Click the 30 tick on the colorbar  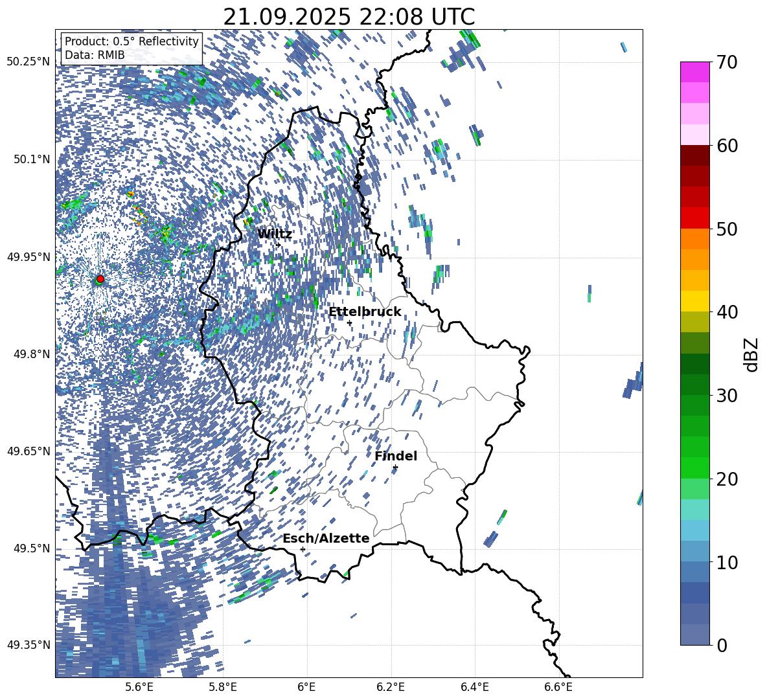tap(727, 396)
